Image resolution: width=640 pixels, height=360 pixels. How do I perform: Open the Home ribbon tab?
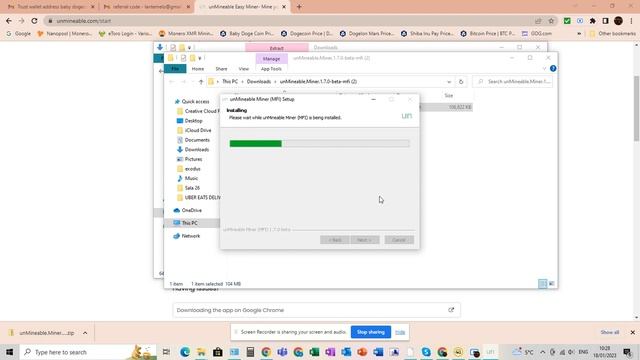tap(198, 69)
